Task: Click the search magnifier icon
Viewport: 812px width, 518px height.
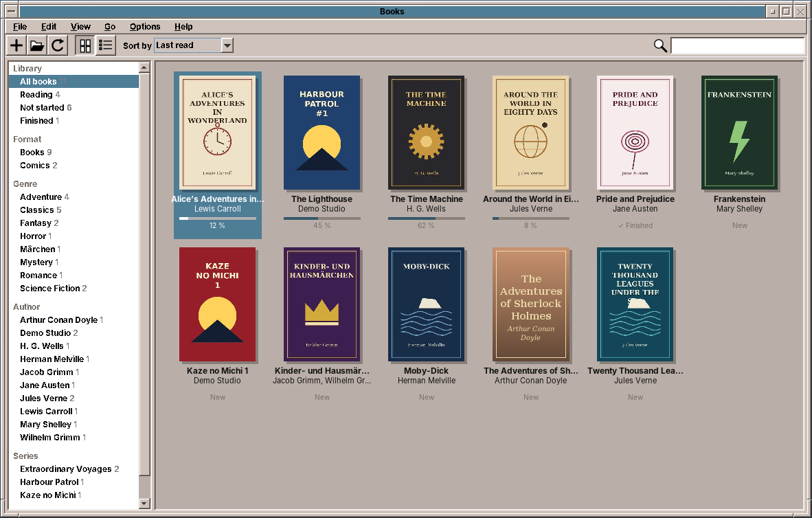Action: (660, 45)
